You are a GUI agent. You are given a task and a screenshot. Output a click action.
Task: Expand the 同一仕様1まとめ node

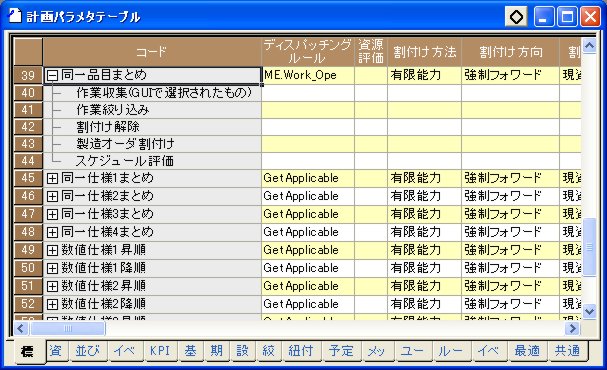click(x=52, y=178)
